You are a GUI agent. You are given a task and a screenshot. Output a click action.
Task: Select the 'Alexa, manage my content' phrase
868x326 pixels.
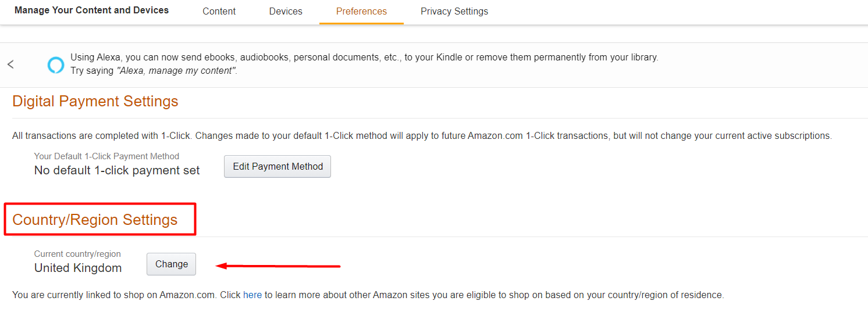coord(177,71)
